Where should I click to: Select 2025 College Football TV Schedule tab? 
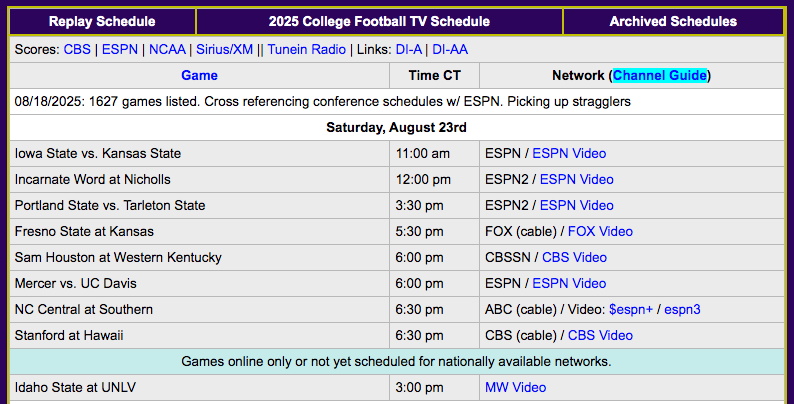click(379, 21)
